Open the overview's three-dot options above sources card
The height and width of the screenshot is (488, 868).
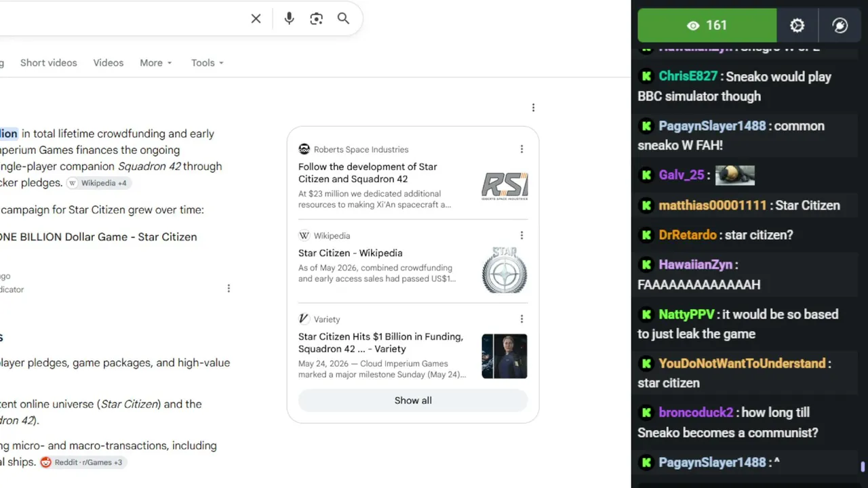pos(533,108)
